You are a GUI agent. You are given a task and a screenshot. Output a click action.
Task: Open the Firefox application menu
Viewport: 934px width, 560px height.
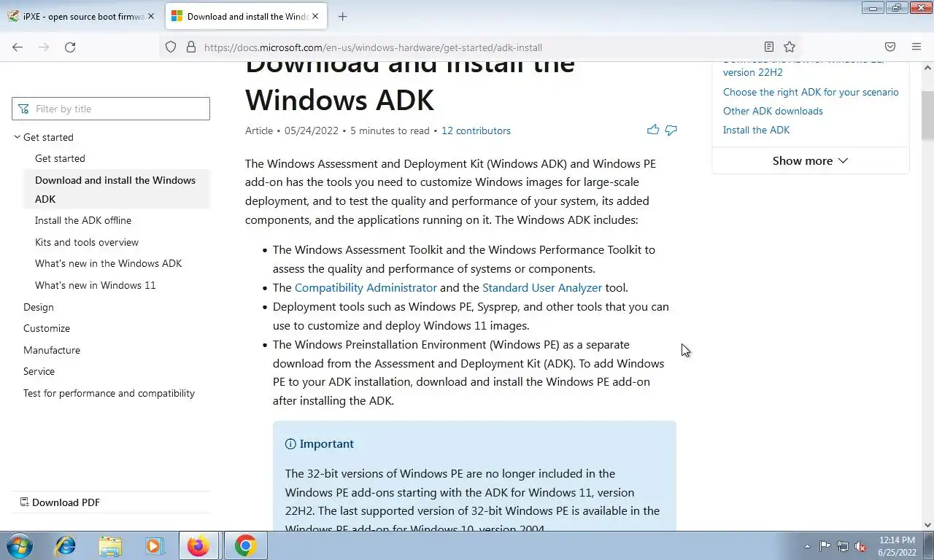tap(916, 47)
